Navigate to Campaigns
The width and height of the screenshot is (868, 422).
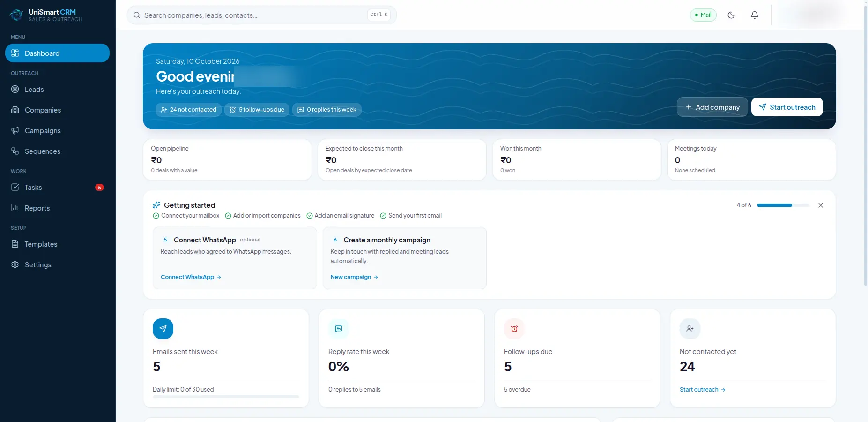(57, 131)
